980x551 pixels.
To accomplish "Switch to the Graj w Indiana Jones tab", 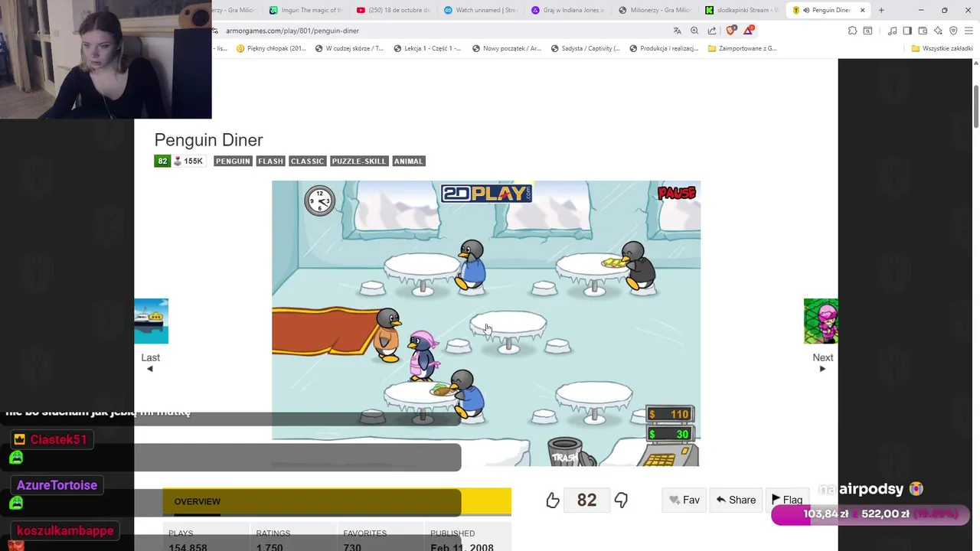I will pyautogui.click(x=568, y=10).
